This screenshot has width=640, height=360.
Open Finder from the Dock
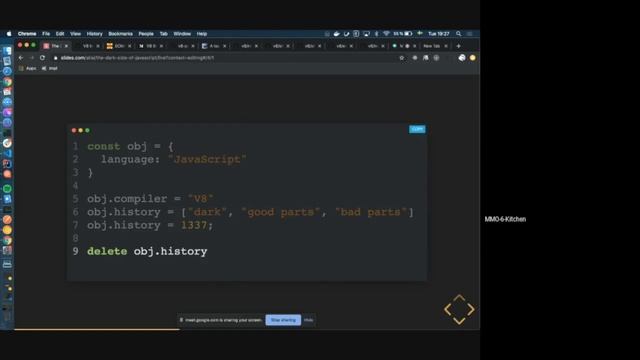7,51
